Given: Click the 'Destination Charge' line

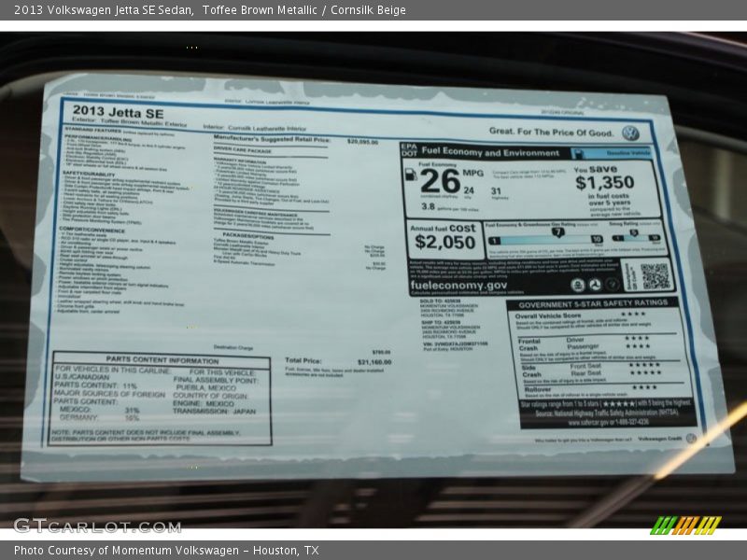Looking at the screenshot, I should (233, 347).
